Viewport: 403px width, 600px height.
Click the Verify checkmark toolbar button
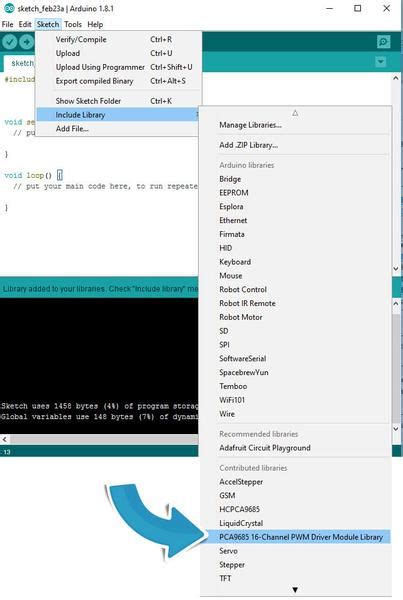coord(9,42)
